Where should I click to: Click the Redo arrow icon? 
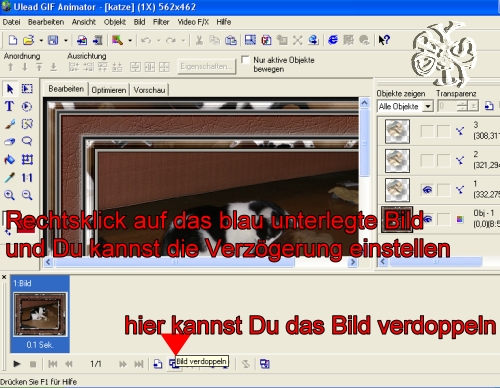pos(171,40)
